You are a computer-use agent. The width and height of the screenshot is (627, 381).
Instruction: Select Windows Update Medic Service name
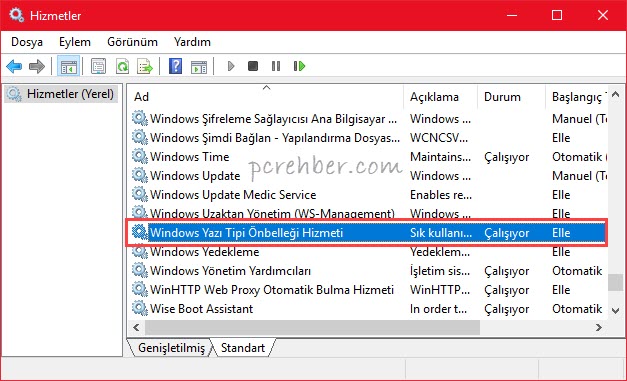(233, 195)
